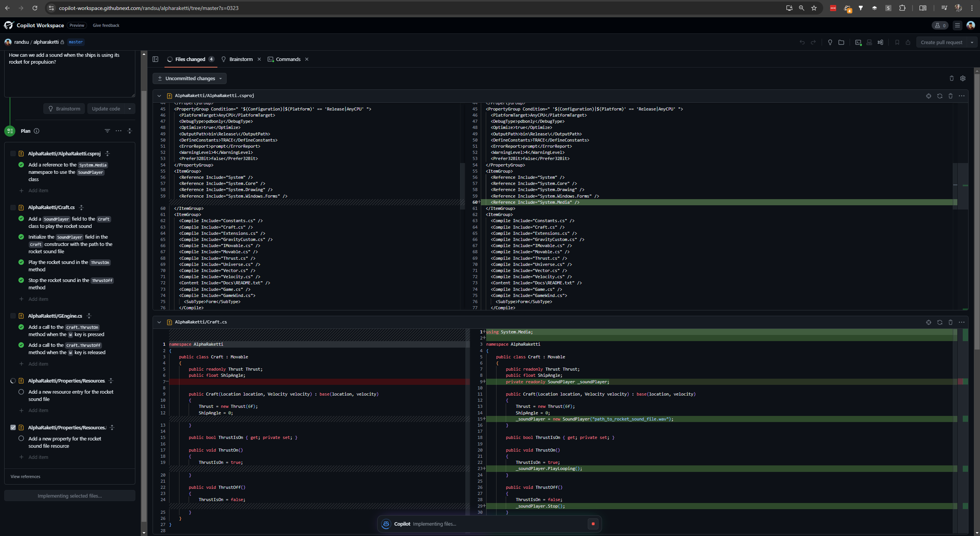Check the AlphaRaketti/GEngine.cs plan checkbox
980x536 pixels.
(13, 316)
